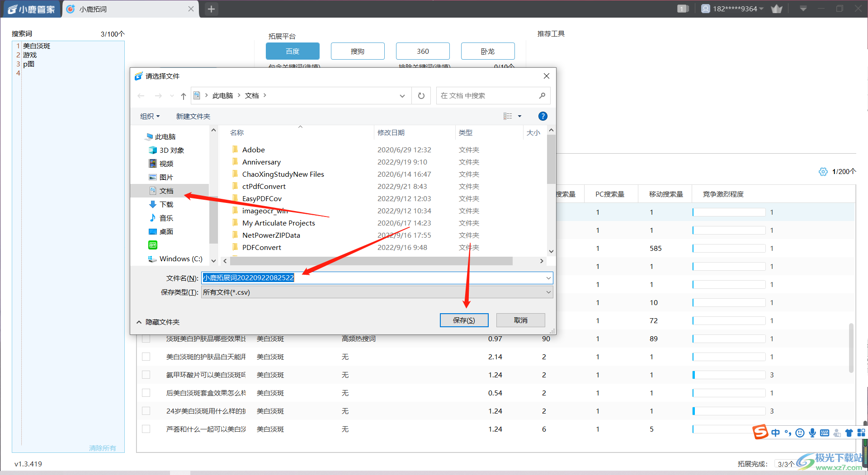This screenshot has height=475, width=868.
Task: Click the forward arrow in file dialog
Action: click(x=158, y=96)
